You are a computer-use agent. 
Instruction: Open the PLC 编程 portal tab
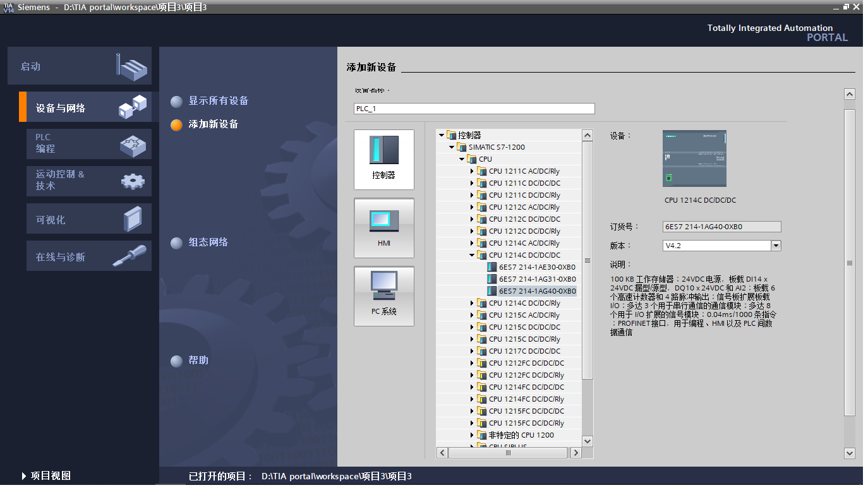click(x=89, y=143)
